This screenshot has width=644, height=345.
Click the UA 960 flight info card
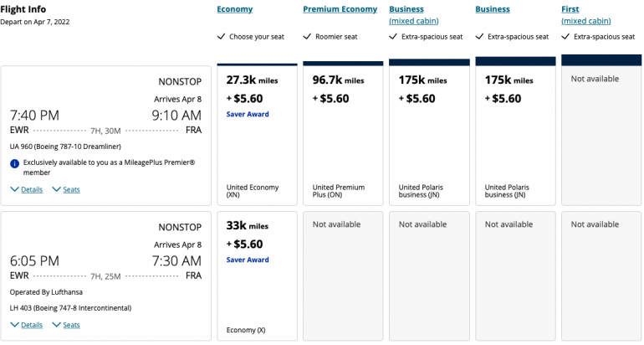pos(106,136)
